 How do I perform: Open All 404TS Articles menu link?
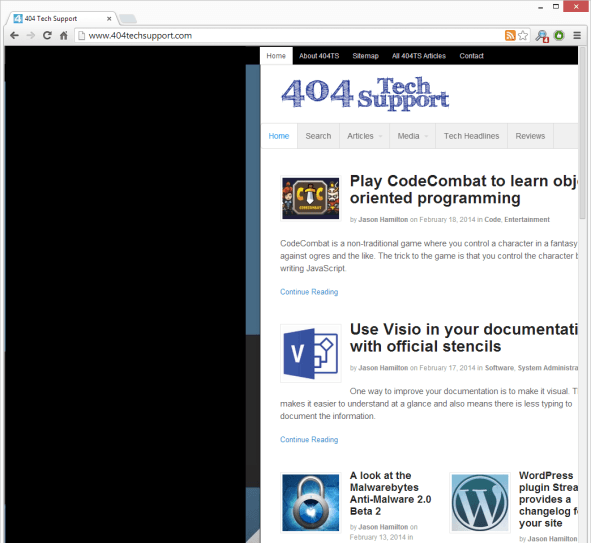pos(419,56)
